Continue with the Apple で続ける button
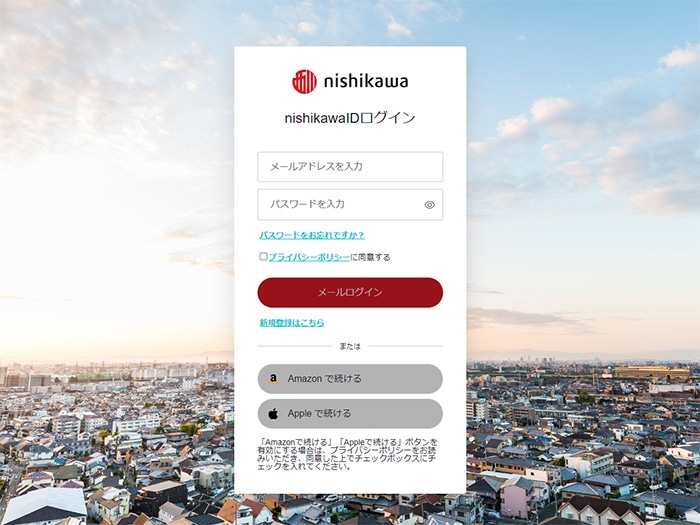Image resolution: width=700 pixels, height=525 pixels. tap(350, 413)
